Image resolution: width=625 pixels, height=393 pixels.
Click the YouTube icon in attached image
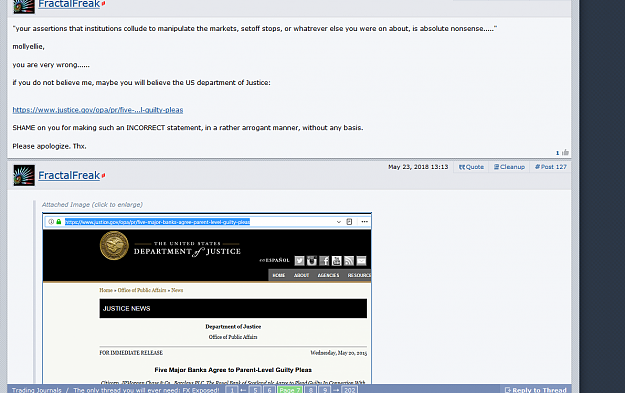[x=336, y=261]
